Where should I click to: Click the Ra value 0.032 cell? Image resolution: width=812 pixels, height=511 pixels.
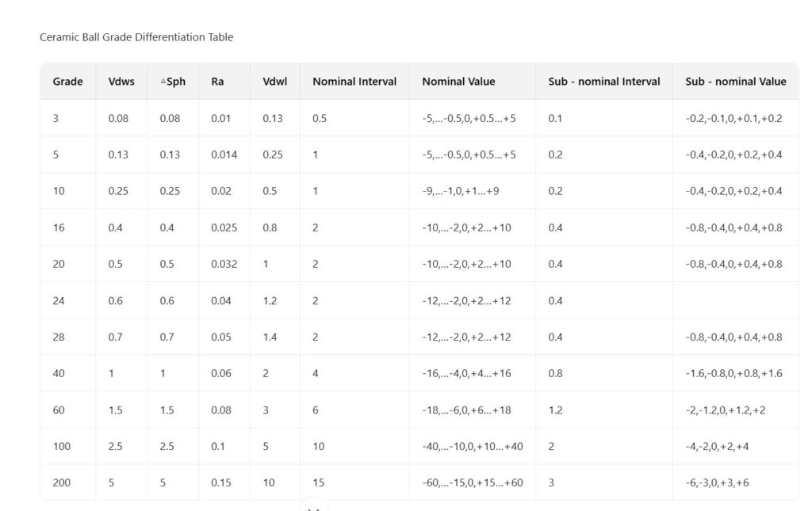click(x=224, y=264)
